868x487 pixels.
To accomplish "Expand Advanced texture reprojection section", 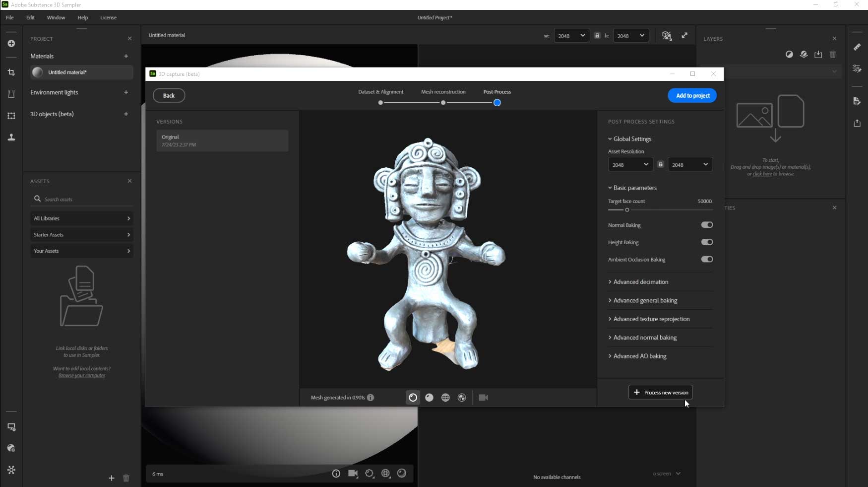I will [x=649, y=319].
